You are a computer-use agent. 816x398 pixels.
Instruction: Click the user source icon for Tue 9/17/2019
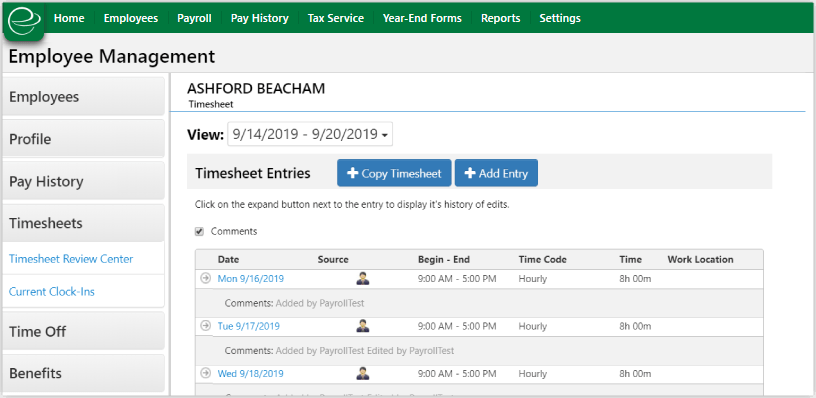(x=363, y=326)
